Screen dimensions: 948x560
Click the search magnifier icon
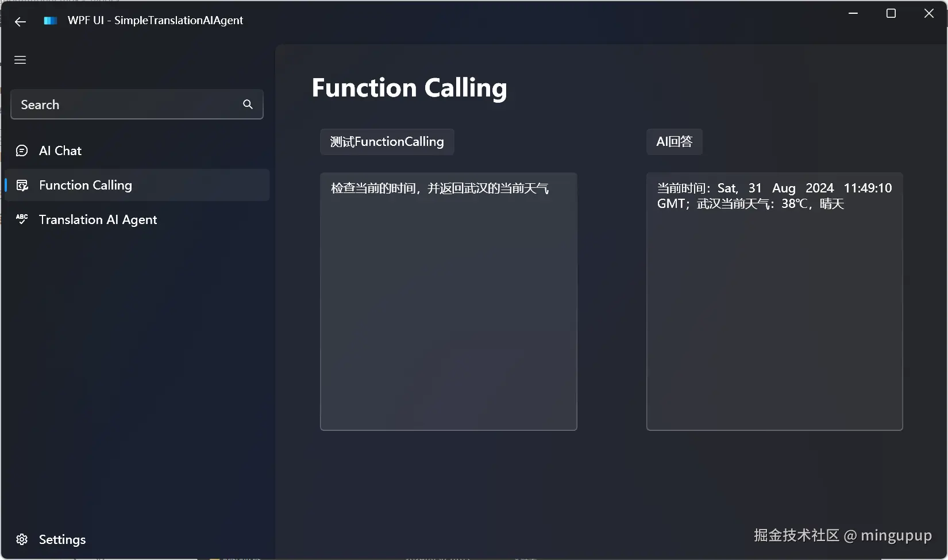tap(248, 104)
